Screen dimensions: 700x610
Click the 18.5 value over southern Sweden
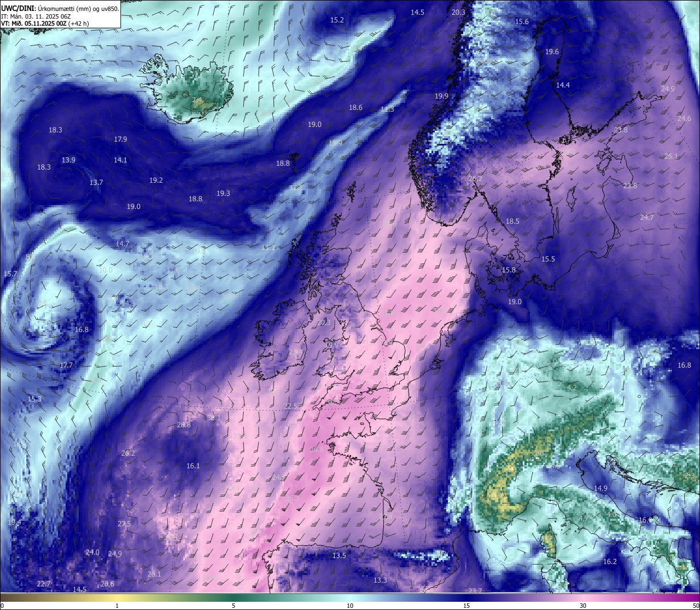click(x=512, y=222)
